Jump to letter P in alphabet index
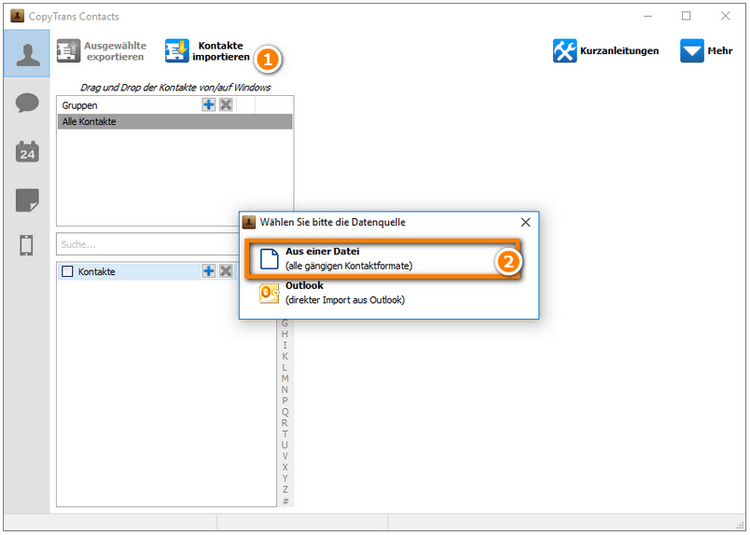The image size is (750, 535). click(285, 401)
